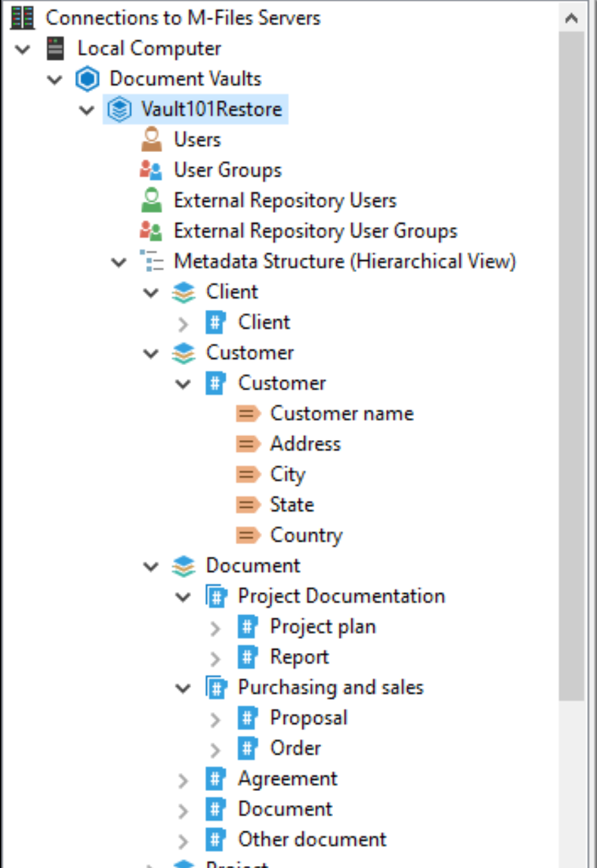Collapse the Customer class node
The width and height of the screenshot is (597, 868).
[183, 384]
